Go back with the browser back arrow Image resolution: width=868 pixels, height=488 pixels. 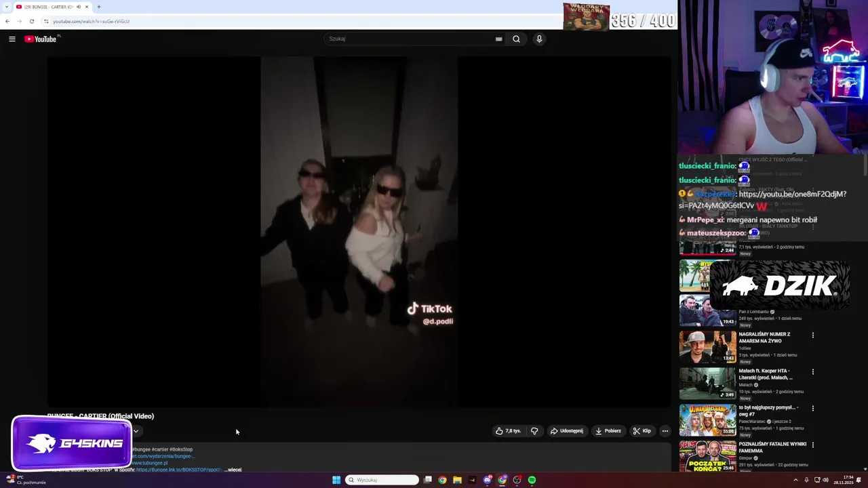click(7, 21)
